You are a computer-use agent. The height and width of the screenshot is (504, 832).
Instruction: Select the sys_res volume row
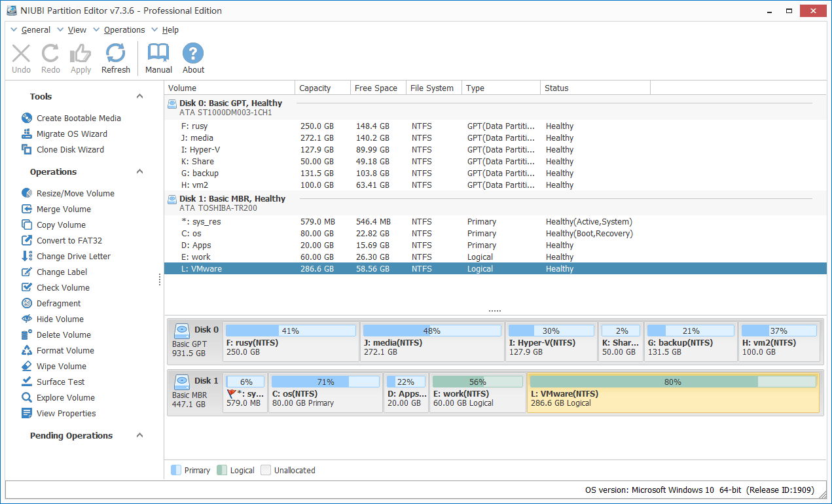(x=496, y=221)
